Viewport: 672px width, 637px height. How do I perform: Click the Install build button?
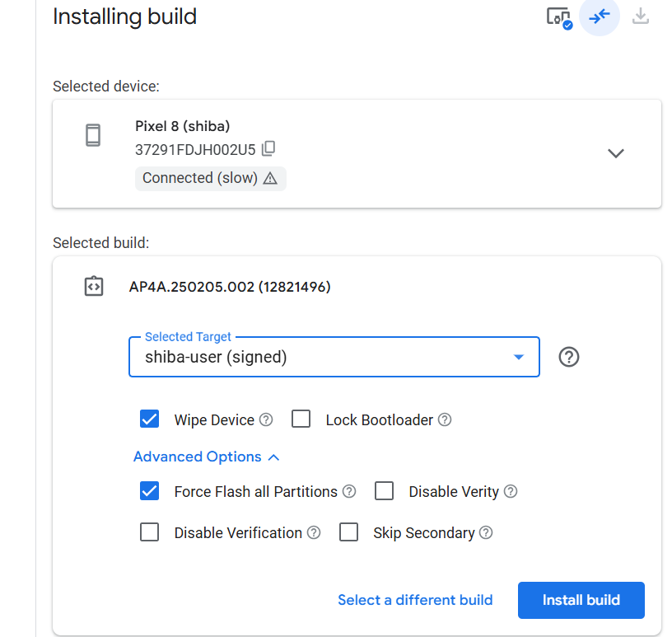coord(581,600)
